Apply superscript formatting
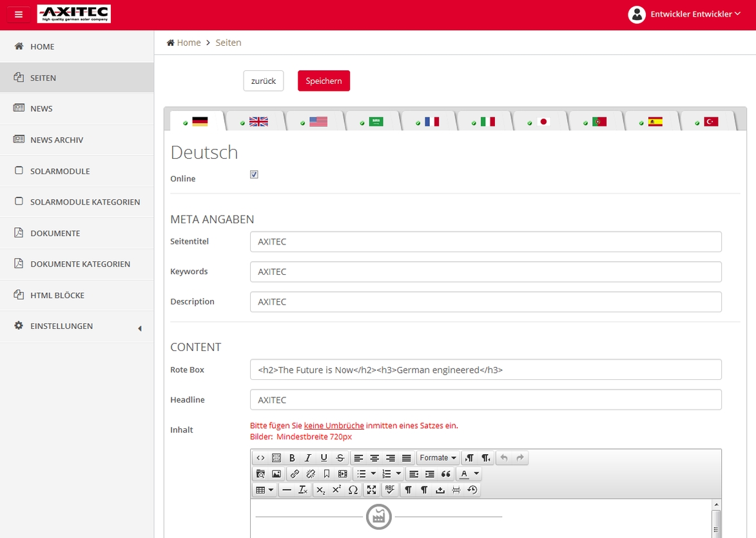756x538 pixels. [337, 490]
